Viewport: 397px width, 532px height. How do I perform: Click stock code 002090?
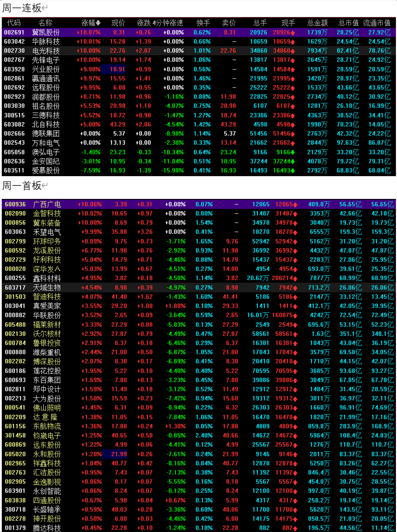[x=15, y=214]
